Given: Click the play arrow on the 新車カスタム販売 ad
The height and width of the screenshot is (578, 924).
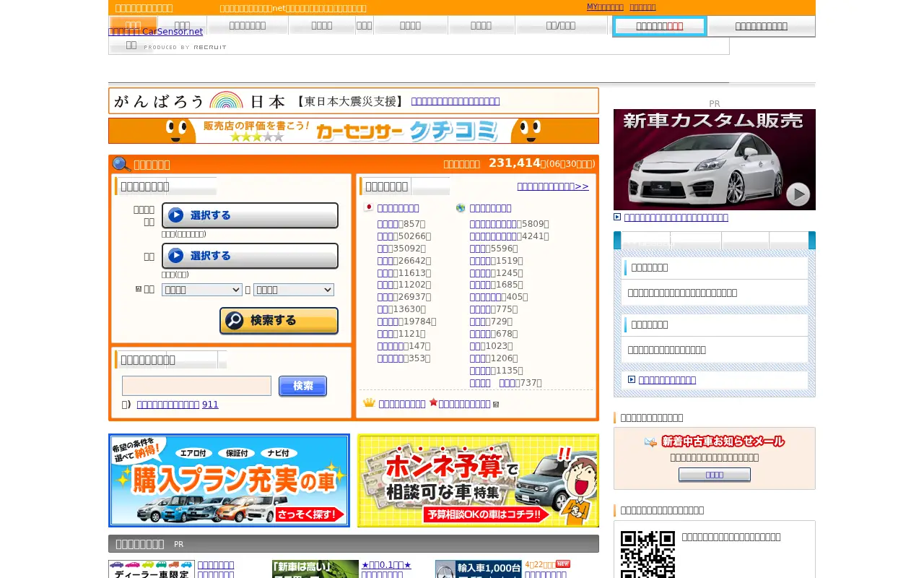Looking at the screenshot, I should (798, 194).
